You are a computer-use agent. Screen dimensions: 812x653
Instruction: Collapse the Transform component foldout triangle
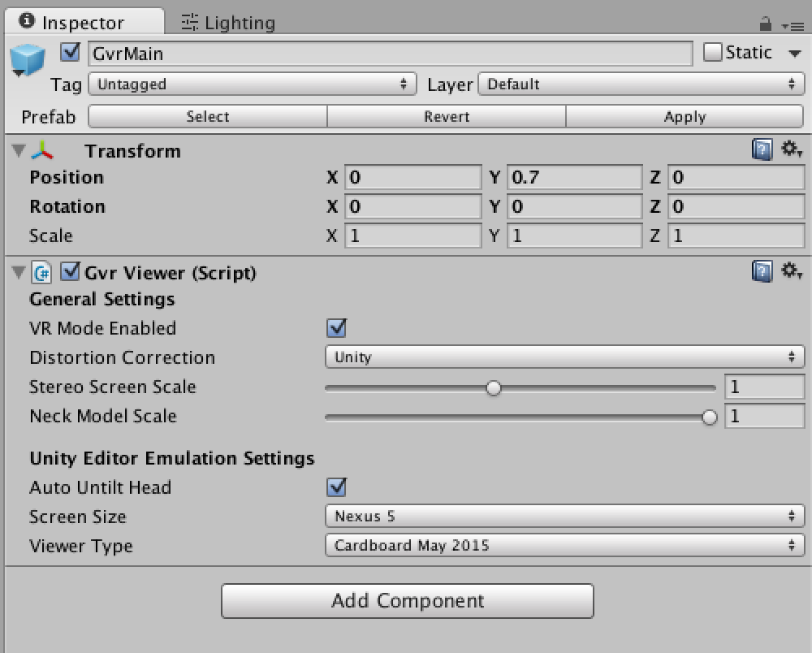point(19,151)
